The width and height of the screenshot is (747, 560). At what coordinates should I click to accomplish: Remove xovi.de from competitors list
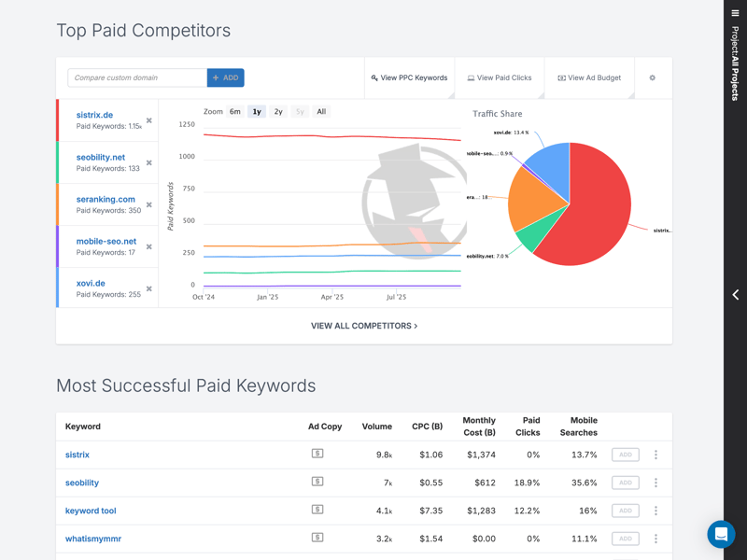149,289
